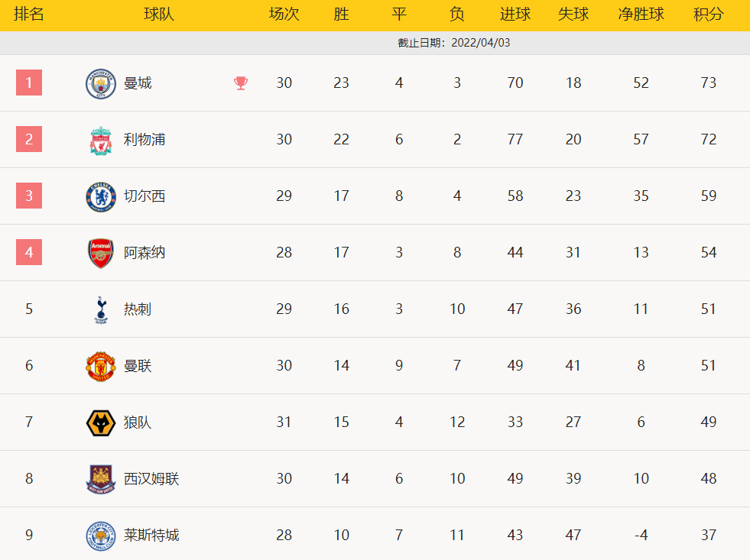Click the 排名 column header
Viewport: 750px width, 560px height.
(x=29, y=15)
